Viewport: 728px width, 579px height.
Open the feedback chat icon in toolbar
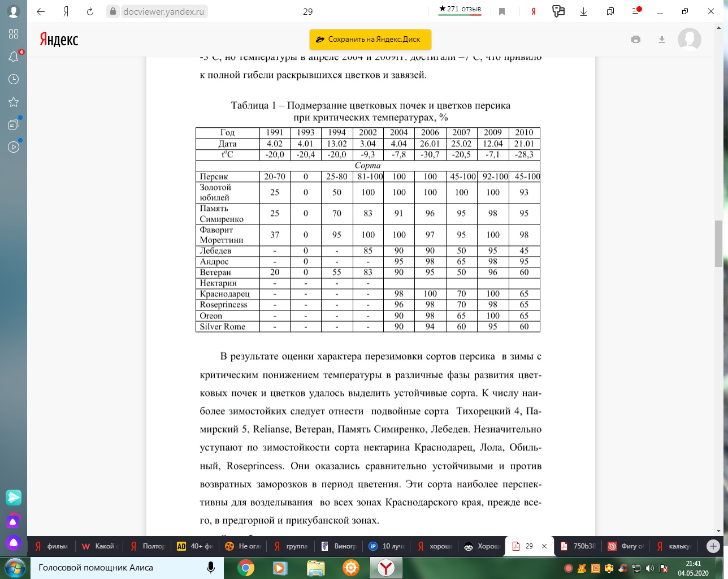point(558,11)
